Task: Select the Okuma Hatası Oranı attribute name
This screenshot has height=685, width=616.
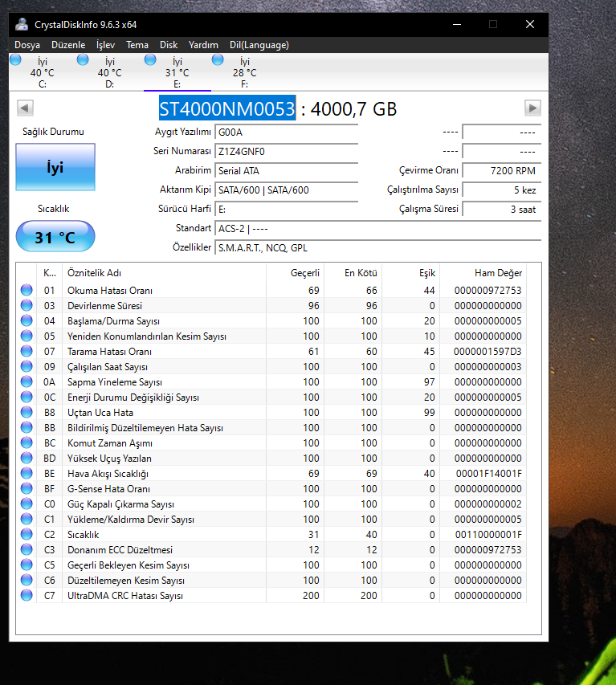Action: tap(110, 291)
